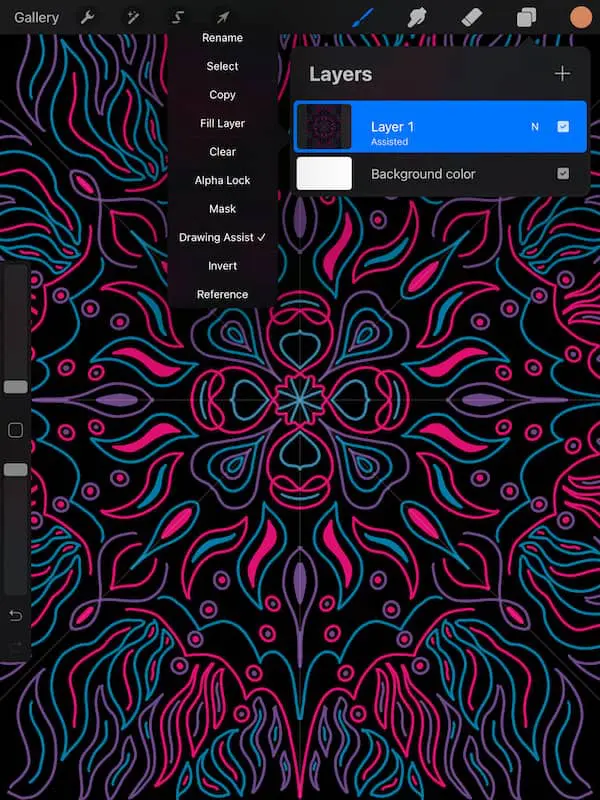Choose Clear from layer menu
Image resolution: width=600 pixels, height=800 pixels.
[x=222, y=152]
